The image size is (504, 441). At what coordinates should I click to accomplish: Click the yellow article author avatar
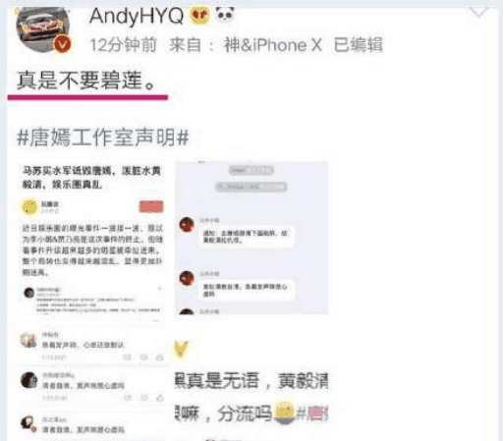(29, 207)
